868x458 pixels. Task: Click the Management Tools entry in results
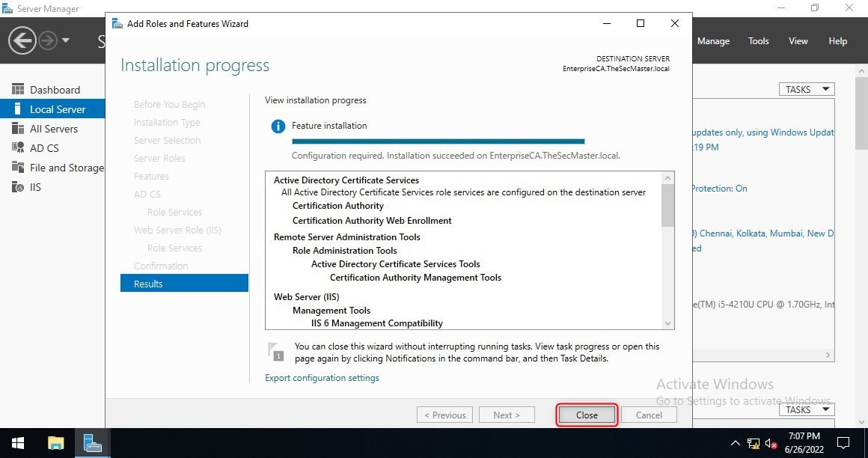click(x=331, y=310)
